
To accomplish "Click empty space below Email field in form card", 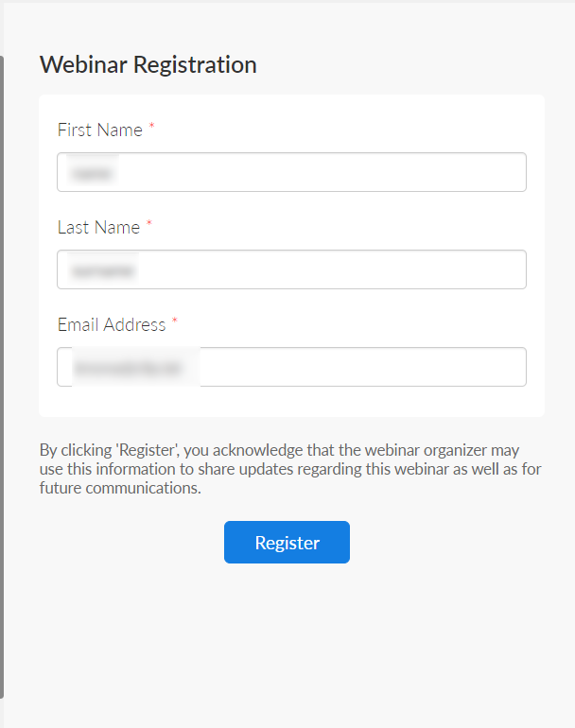I will coord(291,402).
